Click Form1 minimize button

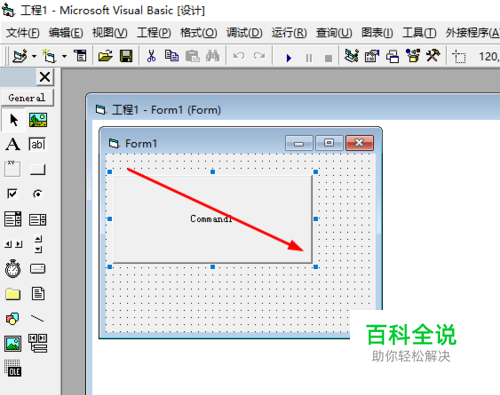click(299, 143)
